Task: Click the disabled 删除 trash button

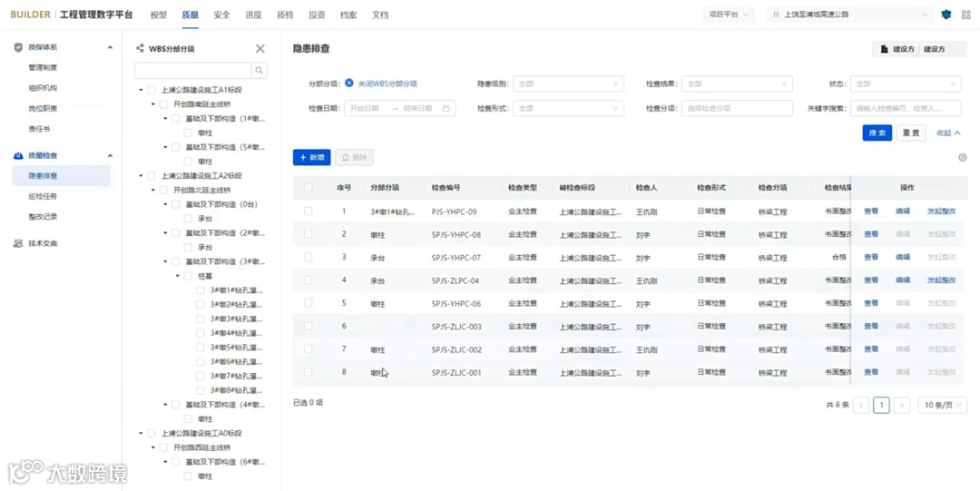Action: click(355, 158)
